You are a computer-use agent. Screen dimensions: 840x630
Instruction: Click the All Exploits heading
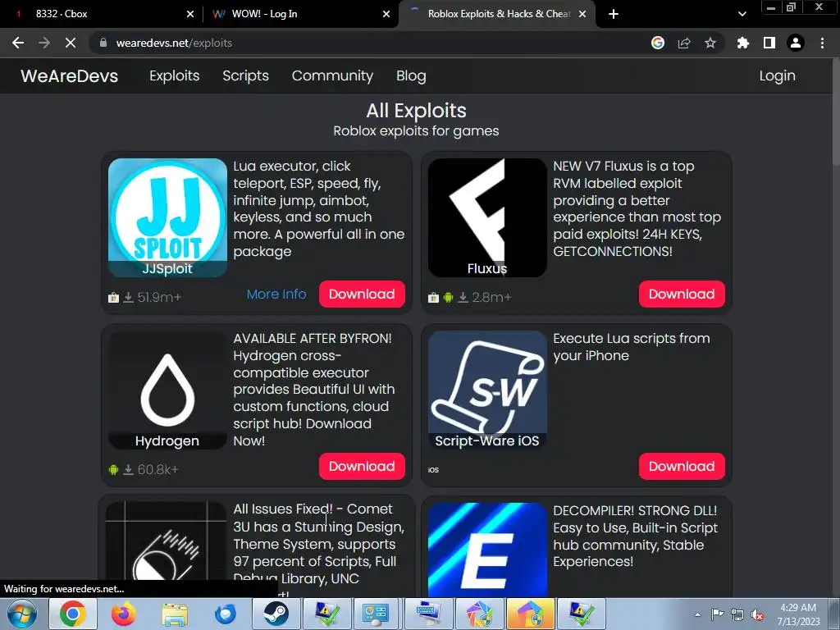(416, 111)
